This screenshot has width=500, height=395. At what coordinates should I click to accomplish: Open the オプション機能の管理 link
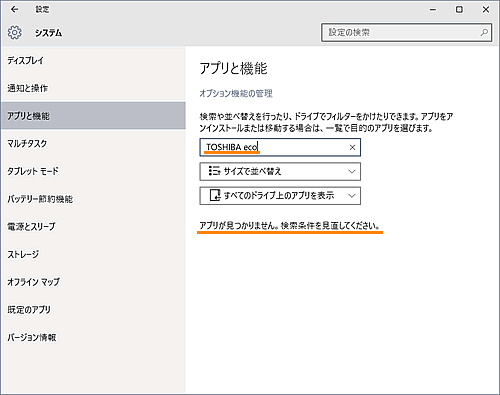click(x=236, y=93)
